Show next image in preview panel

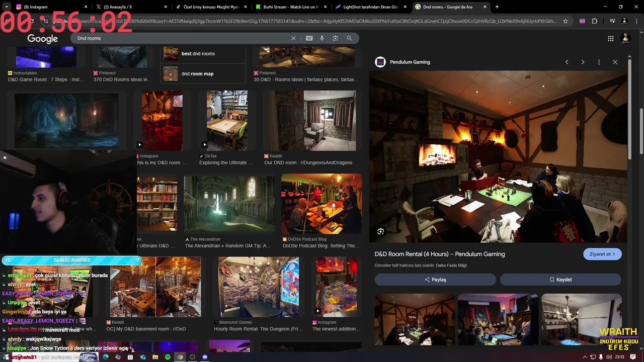point(583,62)
